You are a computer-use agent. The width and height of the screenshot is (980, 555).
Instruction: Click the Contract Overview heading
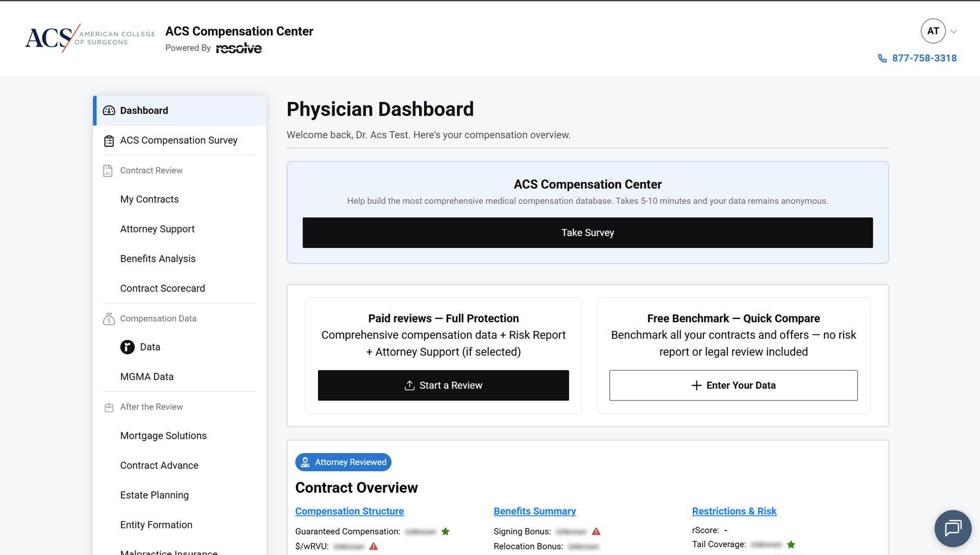point(356,488)
